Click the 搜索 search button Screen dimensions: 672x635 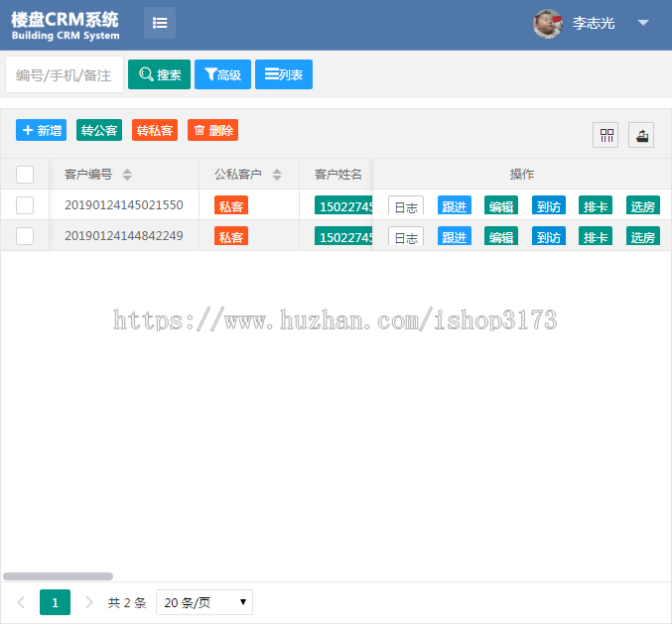click(159, 74)
